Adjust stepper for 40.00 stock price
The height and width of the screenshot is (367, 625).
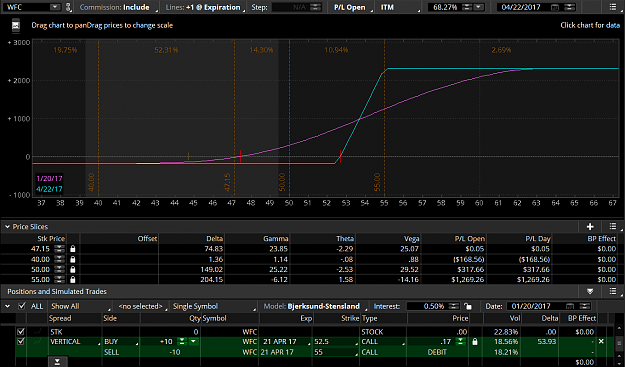pyautogui.click(x=59, y=259)
